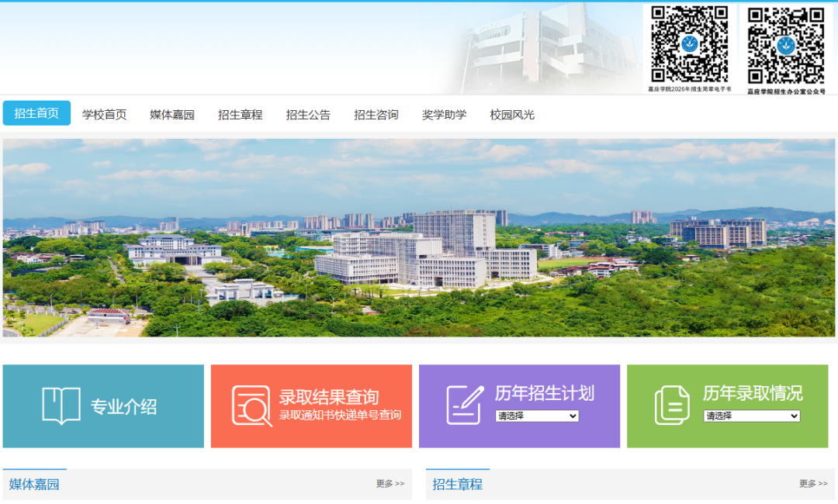Viewport: 838px width, 504px height.
Task: Click the magnifier search icon on orange tile
Action: (251, 406)
